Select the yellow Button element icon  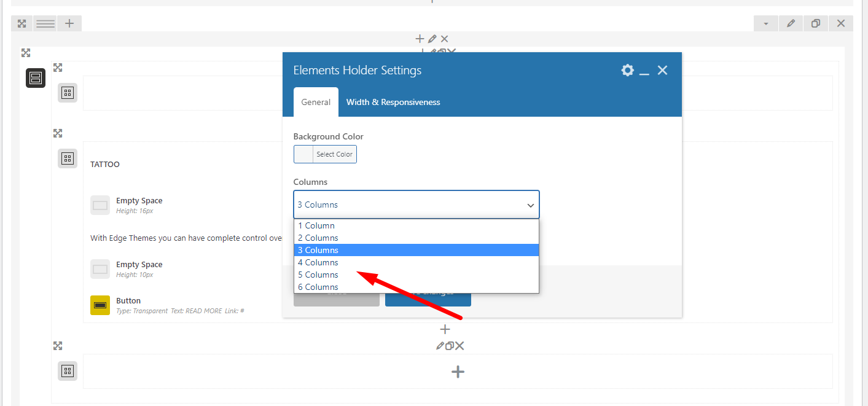(100, 305)
